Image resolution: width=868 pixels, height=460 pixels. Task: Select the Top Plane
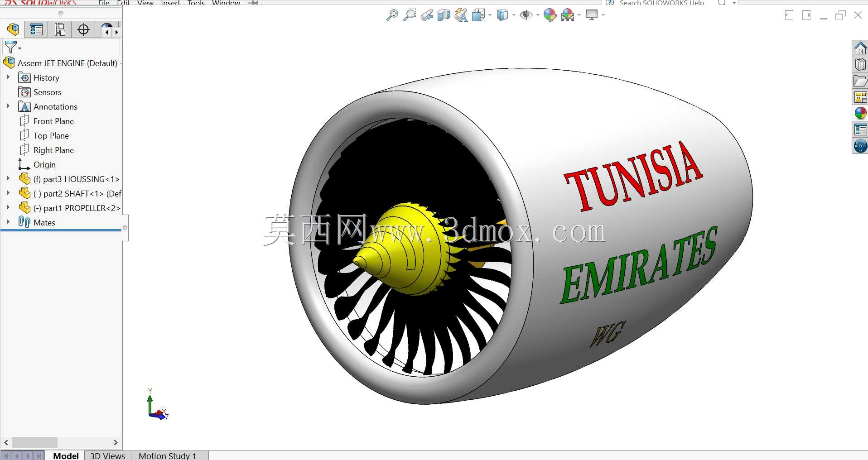tap(44, 136)
